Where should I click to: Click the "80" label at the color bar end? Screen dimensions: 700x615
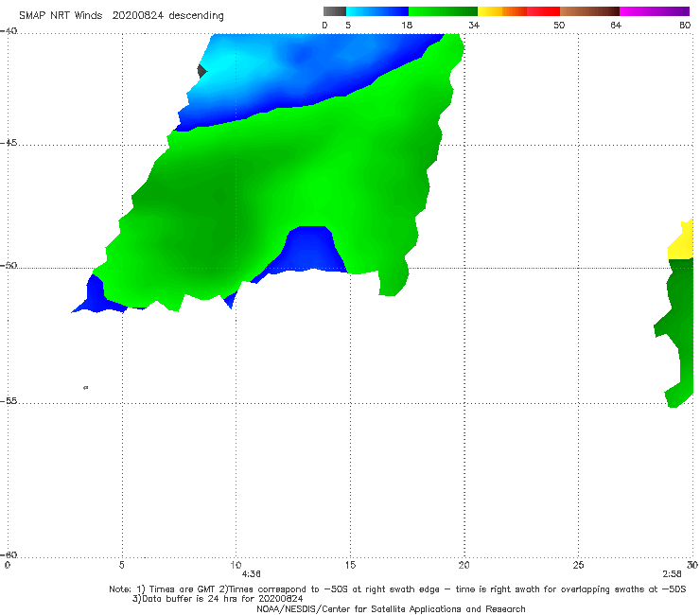pyautogui.click(x=685, y=26)
